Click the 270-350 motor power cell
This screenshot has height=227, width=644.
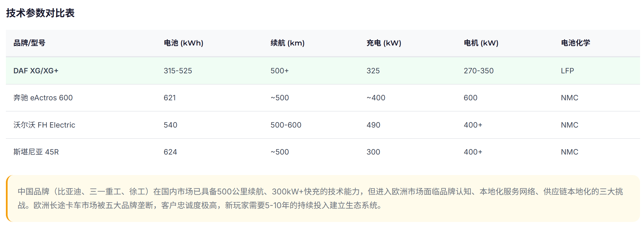(478, 71)
